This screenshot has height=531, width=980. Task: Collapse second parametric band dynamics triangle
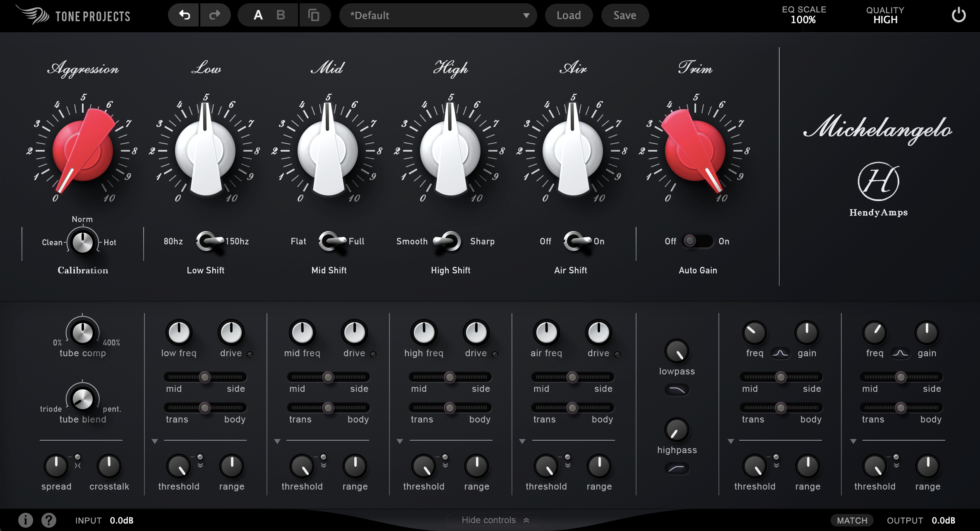tap(853, 442)
